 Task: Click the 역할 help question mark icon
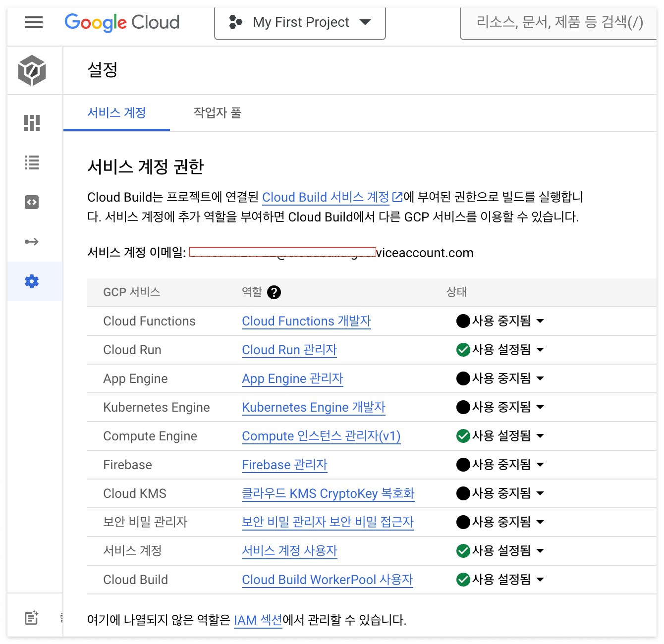[274, 292]
